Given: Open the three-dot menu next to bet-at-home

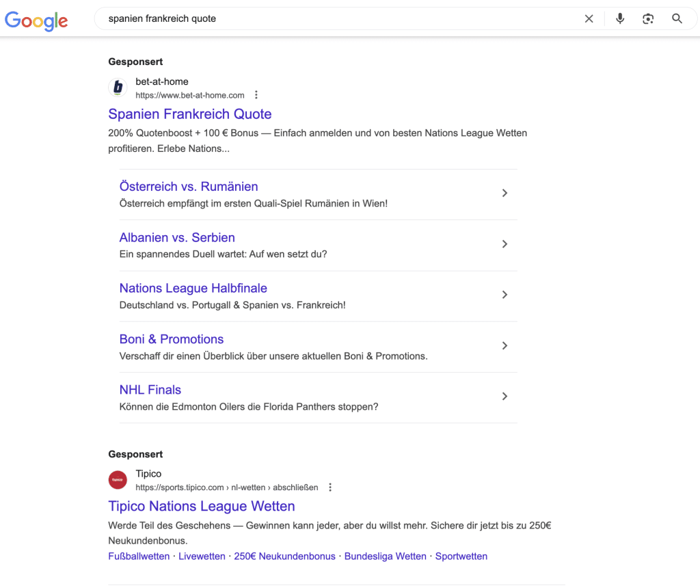Looking at the screenshot, I should (x=256, y=94).
